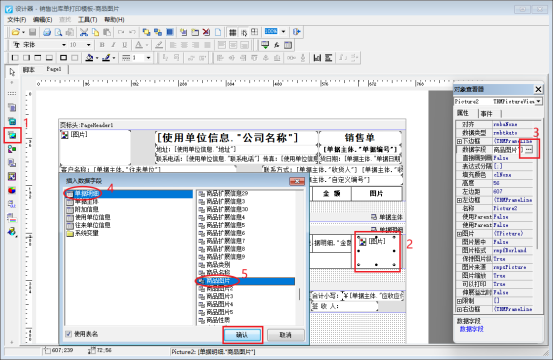Expand the 右边框 property node

459,309
